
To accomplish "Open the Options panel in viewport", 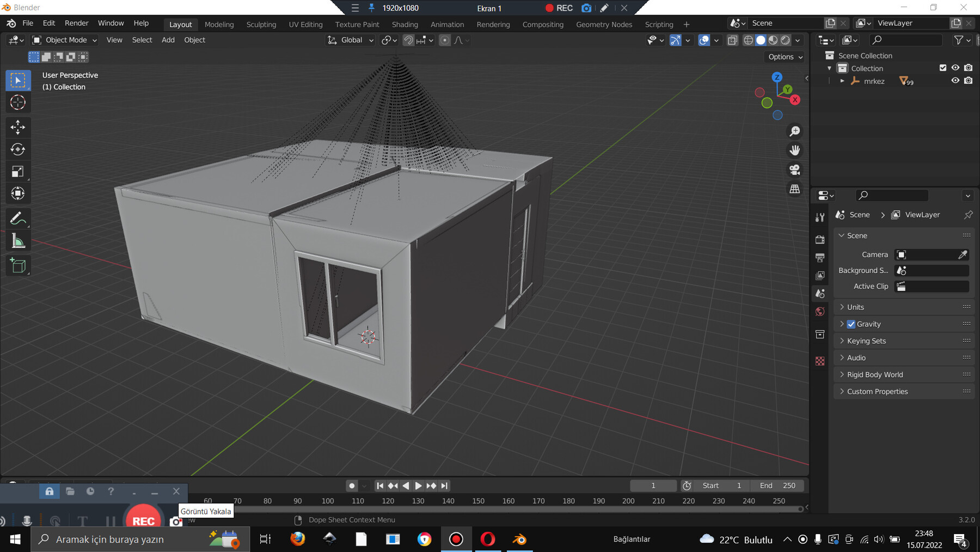I will 783,57.
